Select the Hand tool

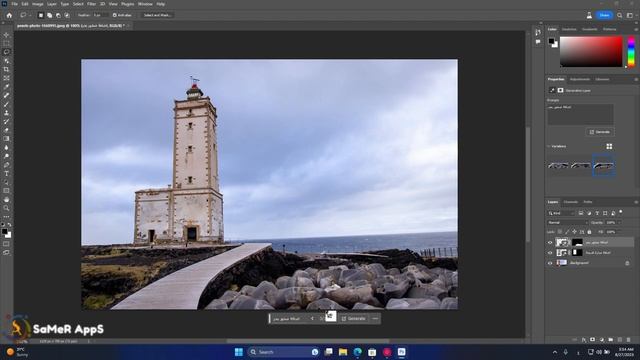[6, 200]
